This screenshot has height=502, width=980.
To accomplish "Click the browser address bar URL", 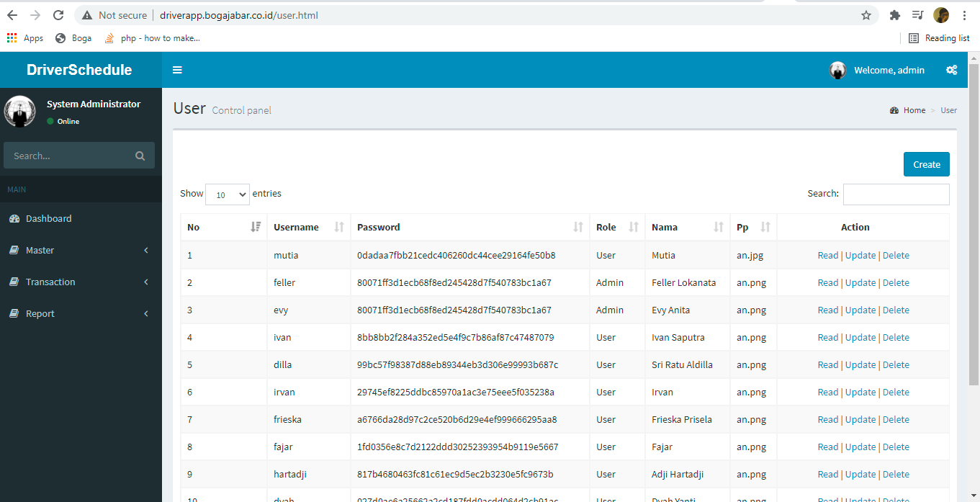I will tap(239, 15).
